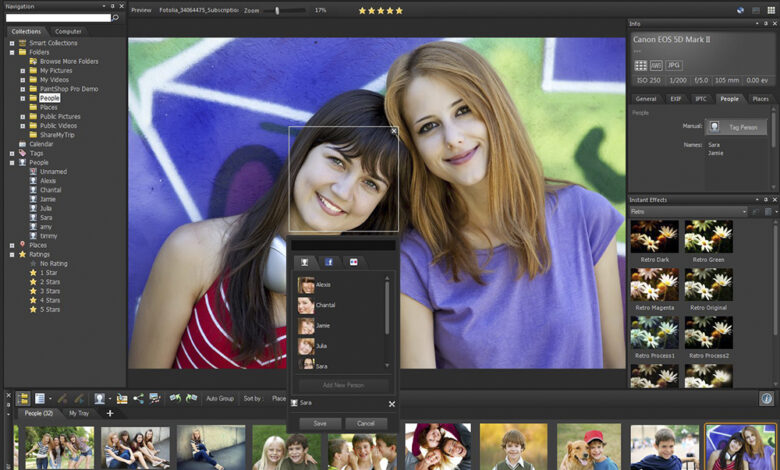
Task: Switch to the EXIF tab in Info panel
Action: tap(675, 99)
